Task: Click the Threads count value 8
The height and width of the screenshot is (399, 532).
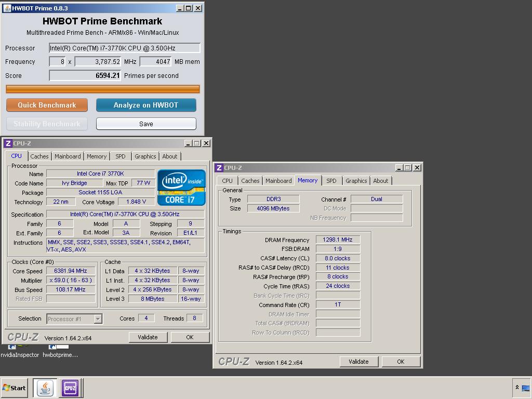Action: (194, 318)
